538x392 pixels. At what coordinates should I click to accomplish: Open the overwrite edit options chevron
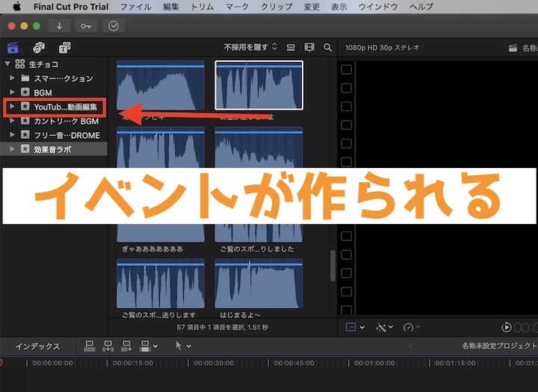point(155,346)
